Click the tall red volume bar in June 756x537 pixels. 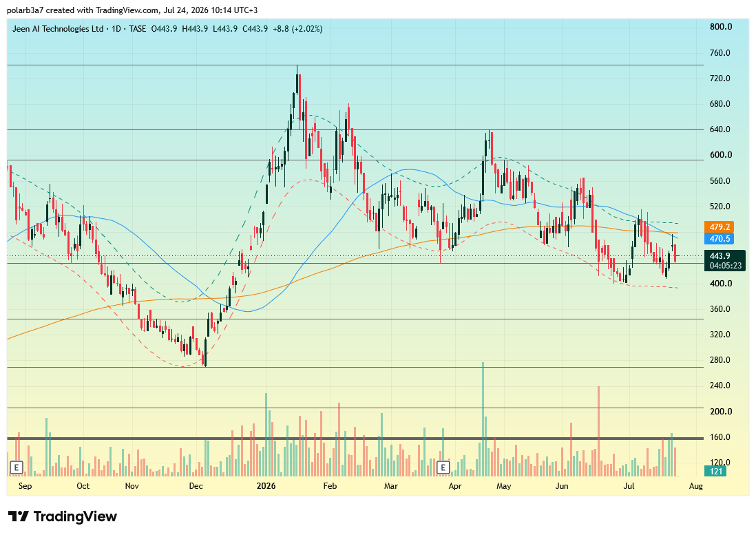pyautogui.click(x=598, y=431)
